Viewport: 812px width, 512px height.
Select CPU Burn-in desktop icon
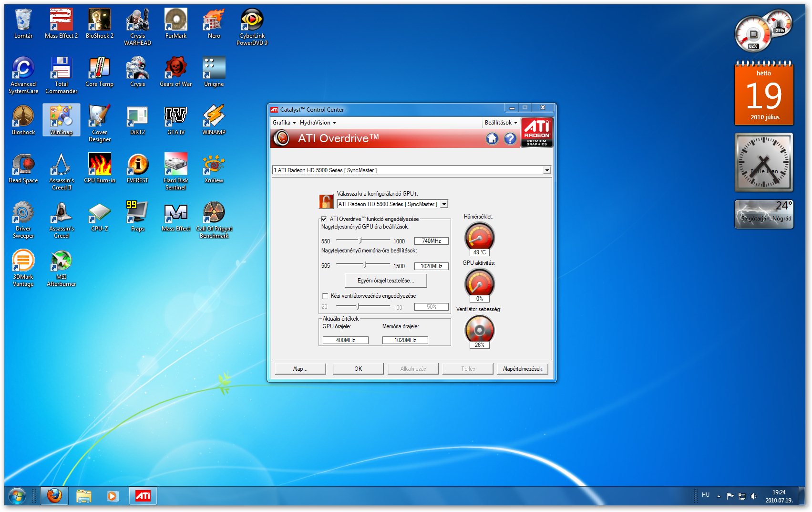pos(100,169)
